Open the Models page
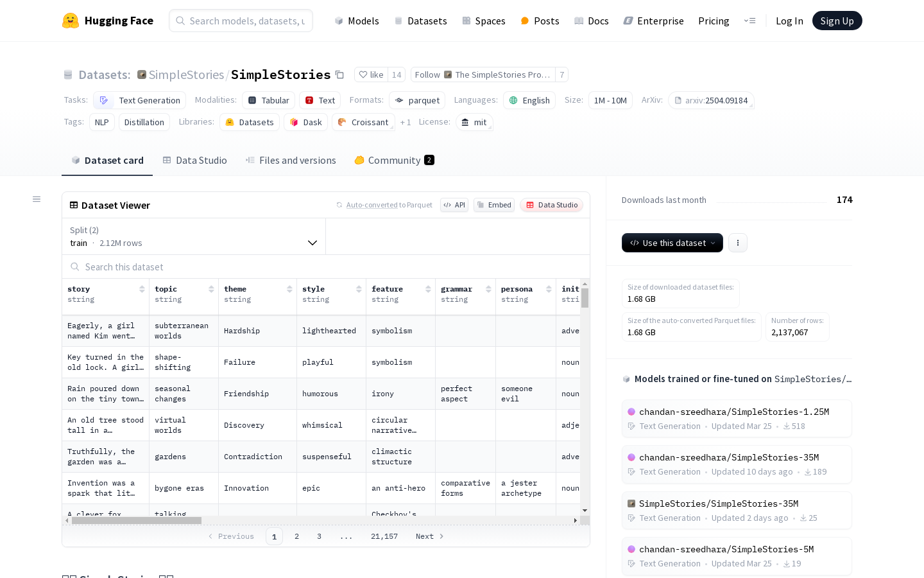The height and width of the screenshot is (578, 924). pyautogui.click(x=357, y=21)
